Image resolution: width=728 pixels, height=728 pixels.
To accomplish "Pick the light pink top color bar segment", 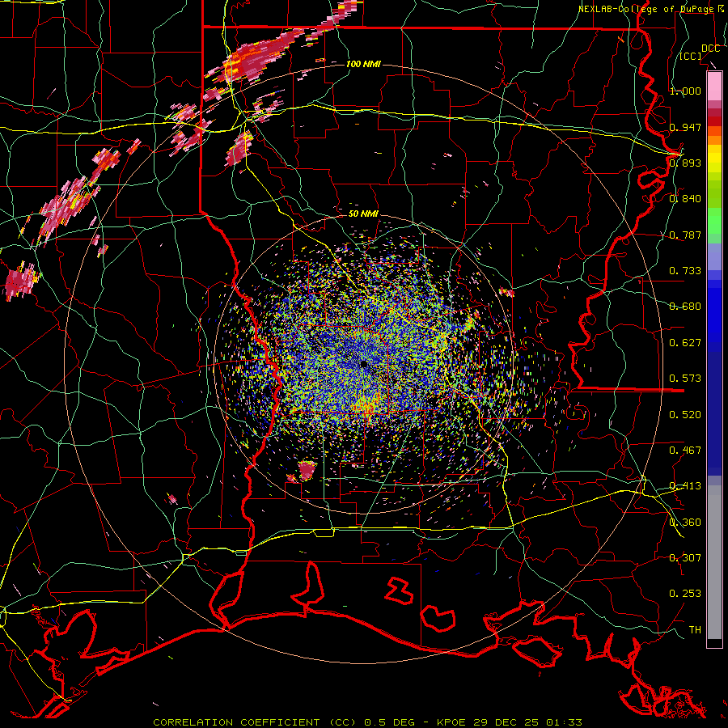I will click(714, 86).
